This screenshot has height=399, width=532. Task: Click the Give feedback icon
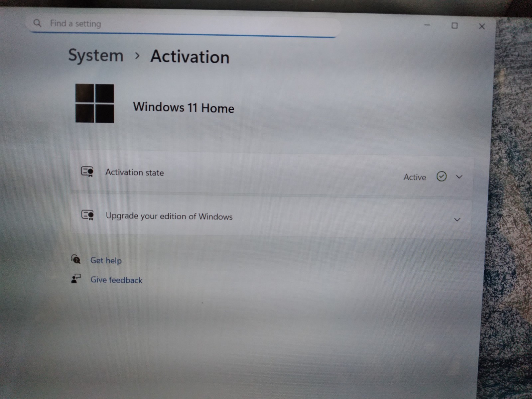click(x=76, y=279)
